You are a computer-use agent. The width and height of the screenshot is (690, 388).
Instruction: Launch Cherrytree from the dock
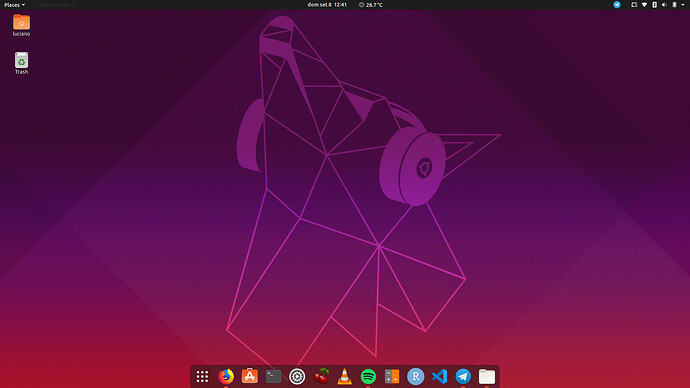point(321,376)
